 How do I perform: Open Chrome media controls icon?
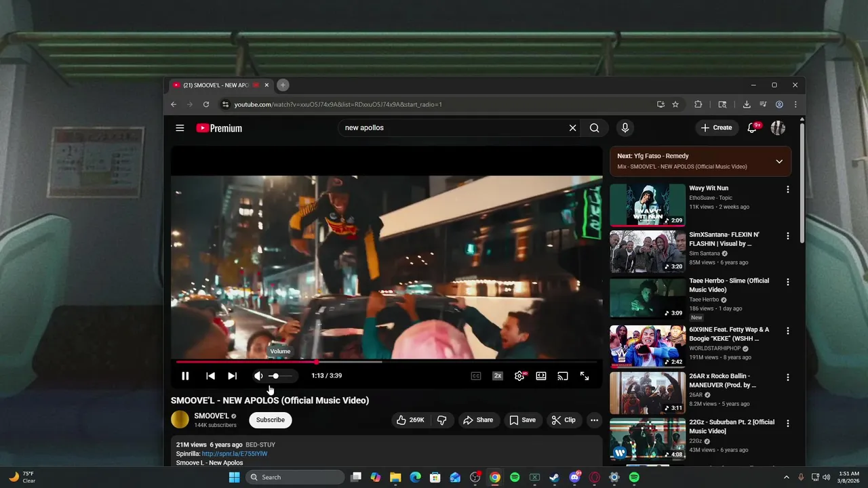tap(763, 104)
